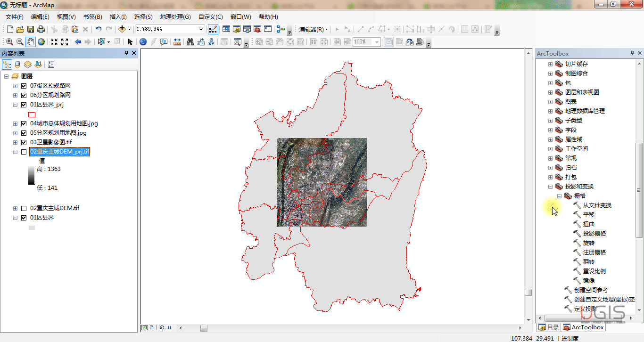
Task: Click the gray fill symbol of 01区县界
Action: 32,228
